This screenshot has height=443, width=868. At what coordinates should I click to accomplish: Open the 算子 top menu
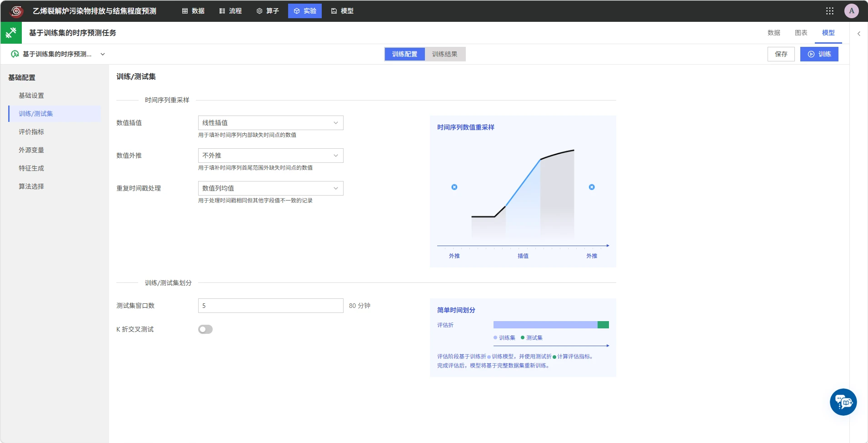click(268, 11)
